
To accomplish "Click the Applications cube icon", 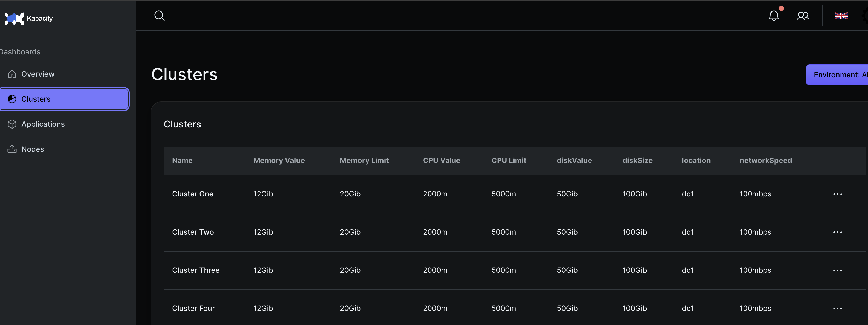I will click(x=12, y=124).
